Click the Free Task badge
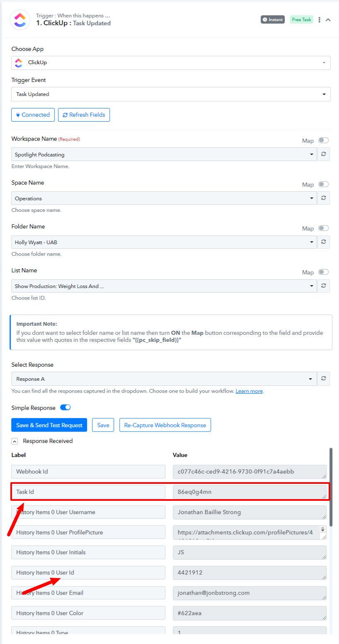 [x=301, y=19]
